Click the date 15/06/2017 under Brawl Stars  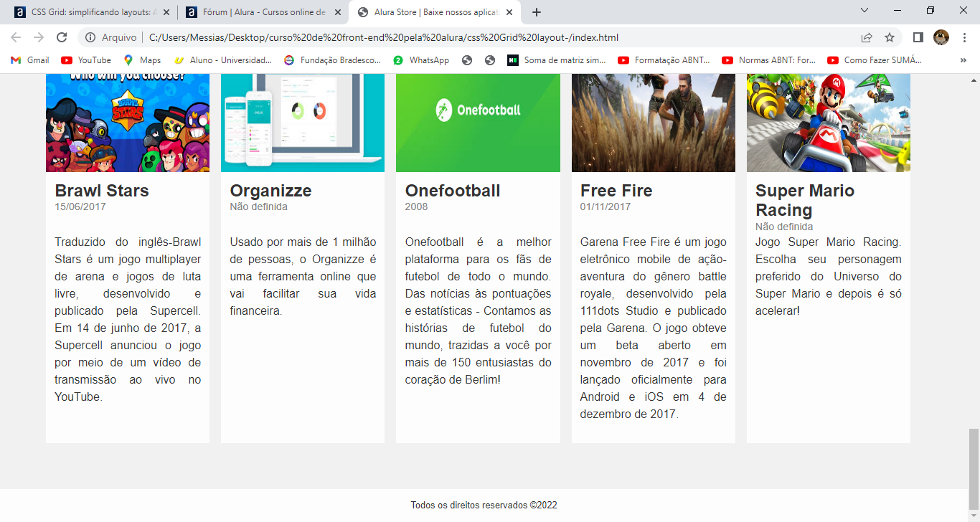tap(80, 207)
